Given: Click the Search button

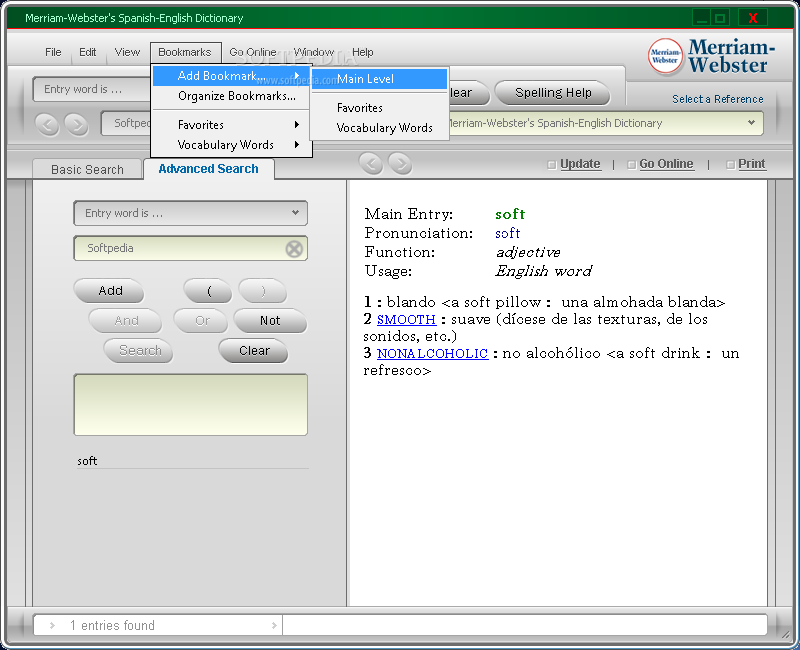Looking at the screenshot, I should (139, 351).
